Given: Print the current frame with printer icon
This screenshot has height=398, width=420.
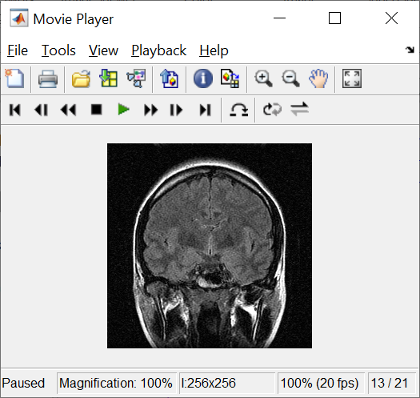Looking at the screenshot, I should point(48,79).
